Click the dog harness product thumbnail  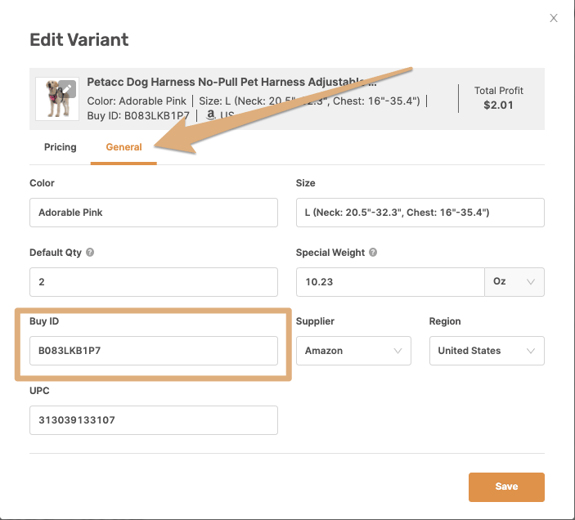57,99
